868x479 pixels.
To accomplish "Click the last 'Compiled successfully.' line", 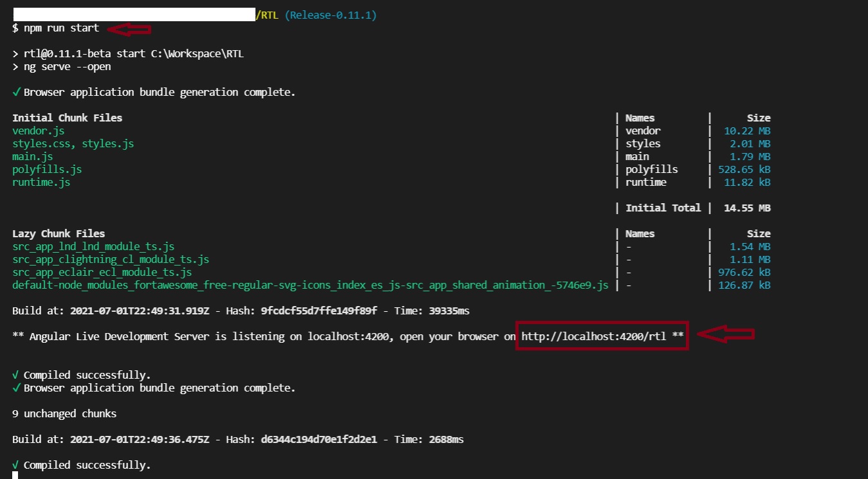I will [x=82, y=465].
